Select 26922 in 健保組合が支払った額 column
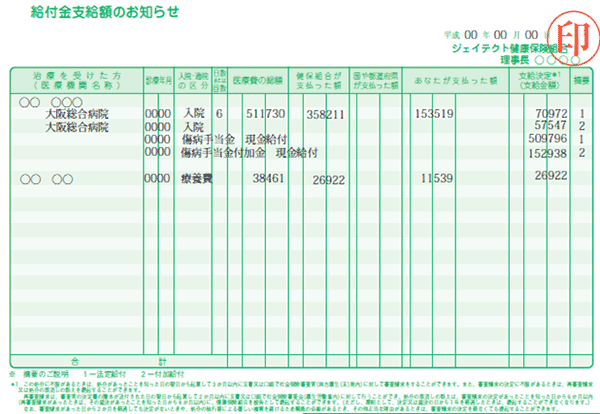This screenshot has height=414, width=600. [x=329, y=180]
